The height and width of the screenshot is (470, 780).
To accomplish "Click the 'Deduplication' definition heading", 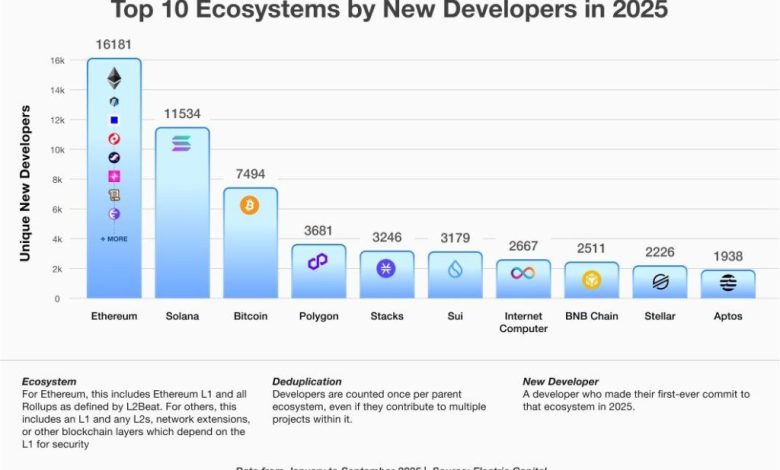I will coord(307,381).
